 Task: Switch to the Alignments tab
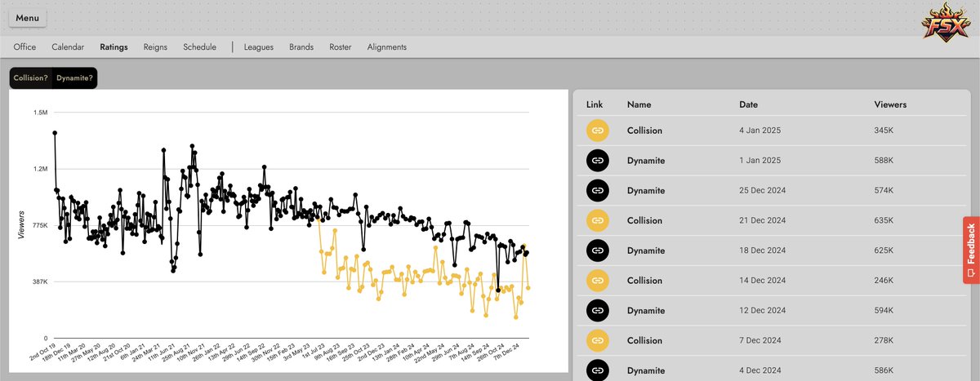coord(387,47)
